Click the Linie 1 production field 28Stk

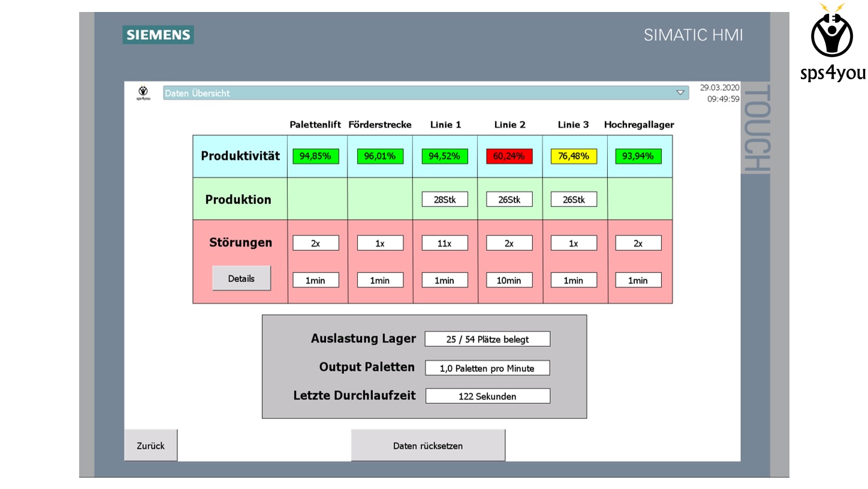(445, 199)
